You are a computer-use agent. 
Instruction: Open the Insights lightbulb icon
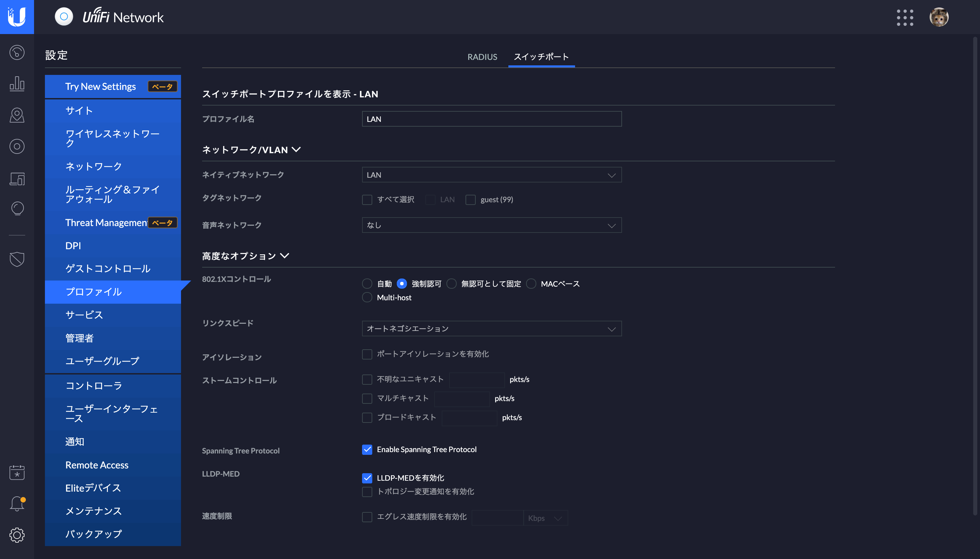17,208
